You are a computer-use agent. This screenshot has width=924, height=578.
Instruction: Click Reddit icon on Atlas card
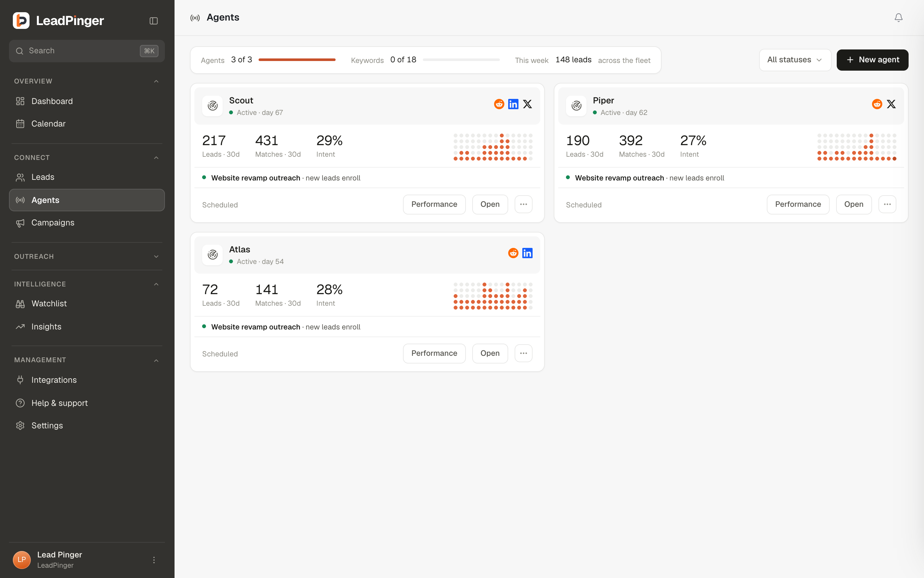coord(513,253)
